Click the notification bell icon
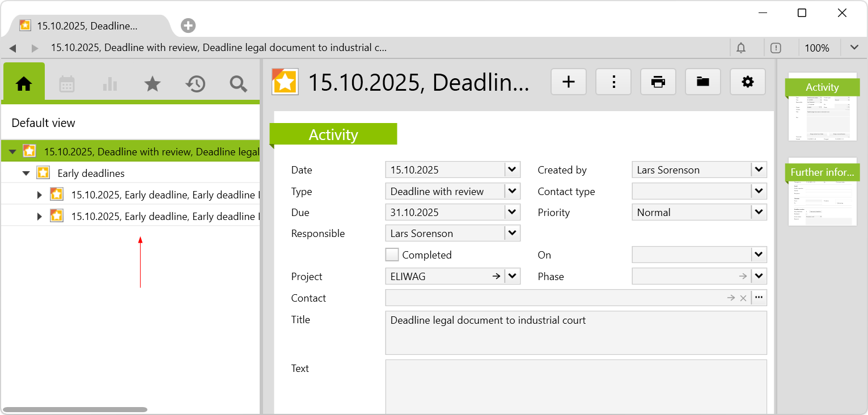This screenshot has height=415, width=868. (x=741, y=48)
